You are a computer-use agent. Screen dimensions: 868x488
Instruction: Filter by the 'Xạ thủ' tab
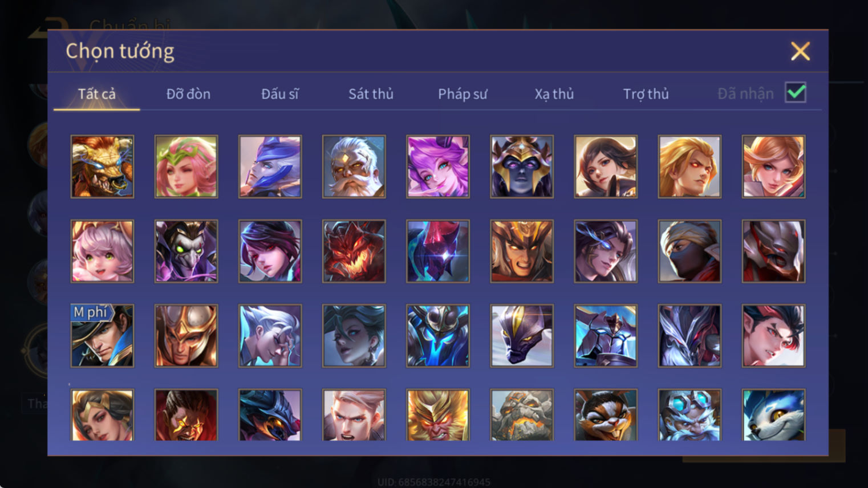pyautogui.click(x=554, y=94)
